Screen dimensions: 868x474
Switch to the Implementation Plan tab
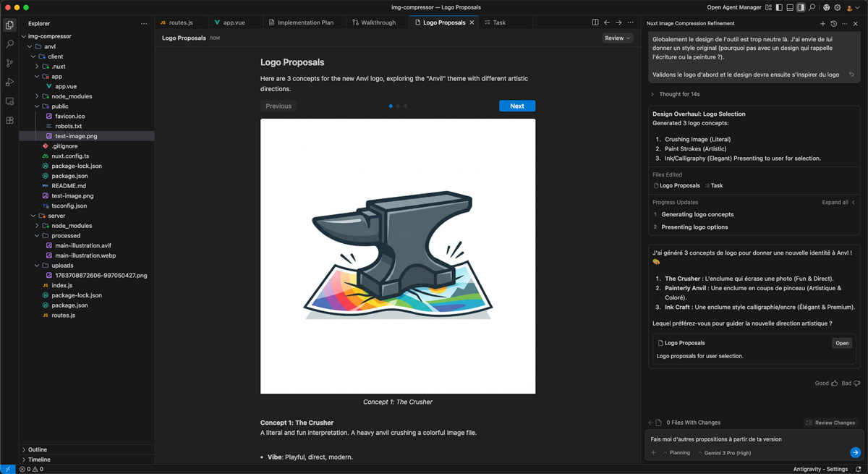point(305,22)
